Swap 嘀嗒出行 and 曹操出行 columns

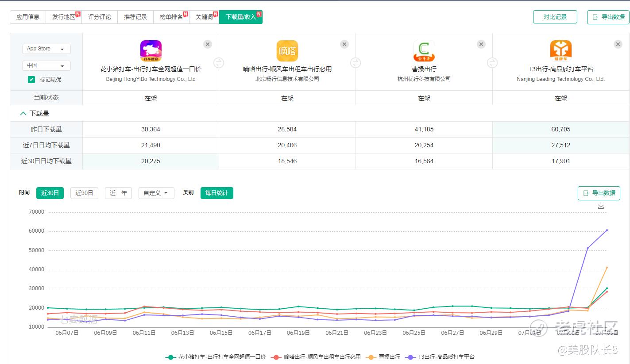(356, 63)
